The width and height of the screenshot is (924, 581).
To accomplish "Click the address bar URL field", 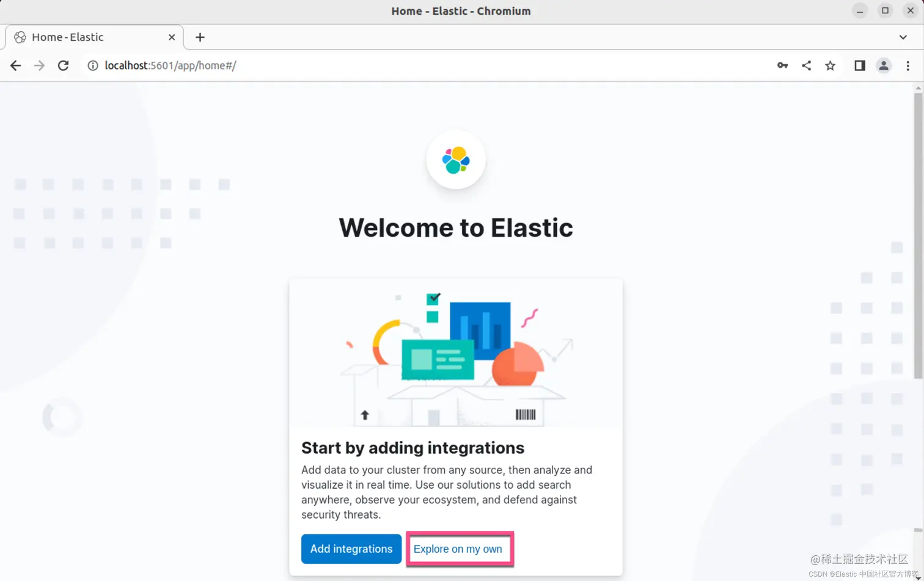I will point(428,65).
